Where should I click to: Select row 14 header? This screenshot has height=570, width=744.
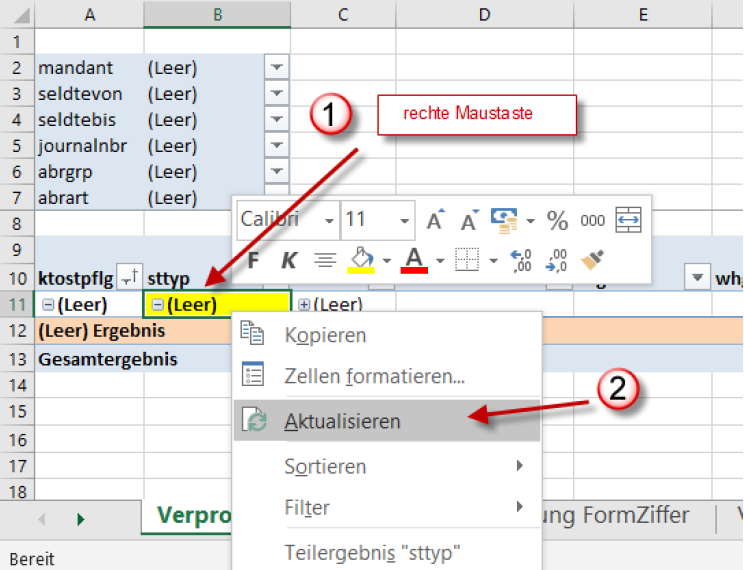17,385
